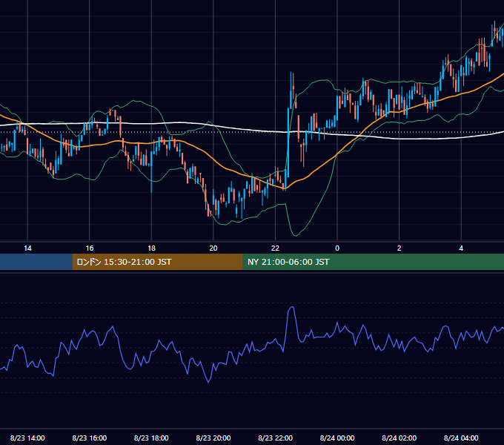
Task: Click the 8/23 22:00 date label
Action: (x=275, y=438)
